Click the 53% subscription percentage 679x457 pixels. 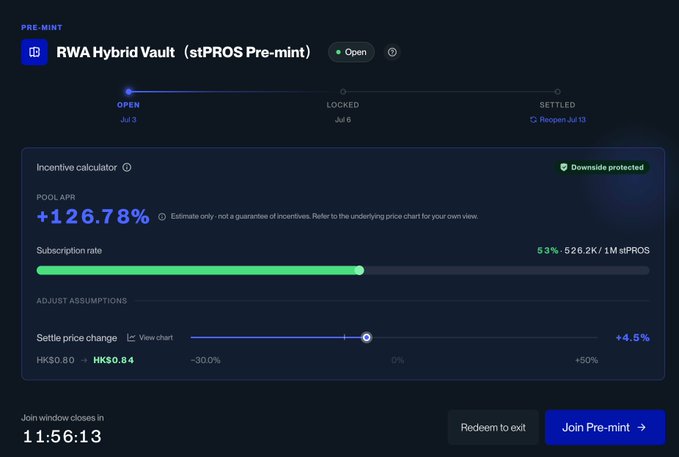pos(547,250)
